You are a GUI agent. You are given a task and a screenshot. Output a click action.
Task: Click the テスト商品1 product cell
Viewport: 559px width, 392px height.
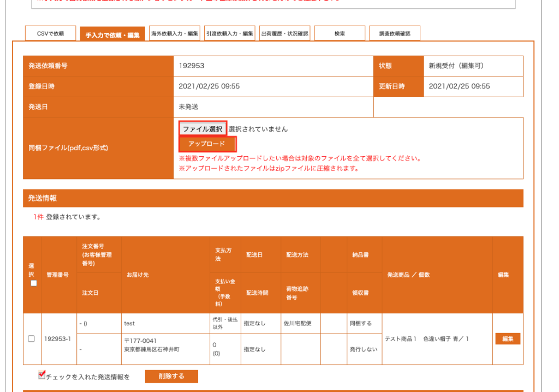(427, 339)
